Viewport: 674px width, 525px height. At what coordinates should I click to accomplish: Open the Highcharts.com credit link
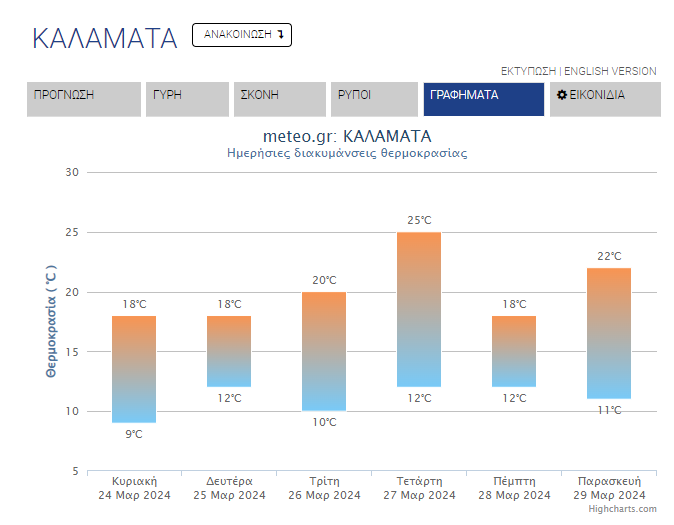point(622,509)
